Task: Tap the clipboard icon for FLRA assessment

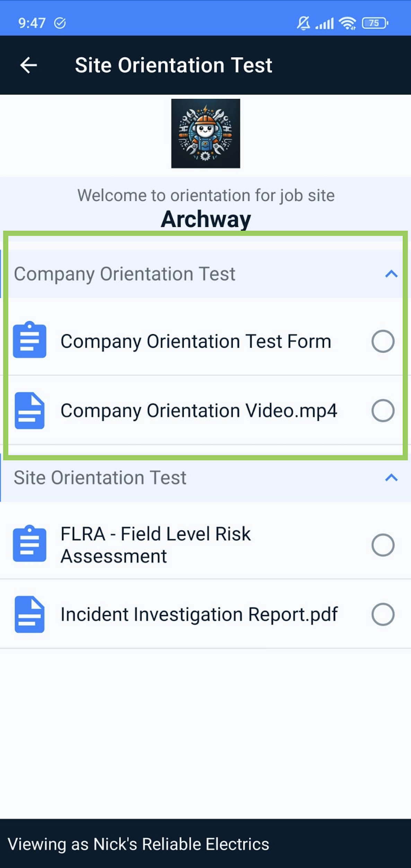Action: coord(29,543)
